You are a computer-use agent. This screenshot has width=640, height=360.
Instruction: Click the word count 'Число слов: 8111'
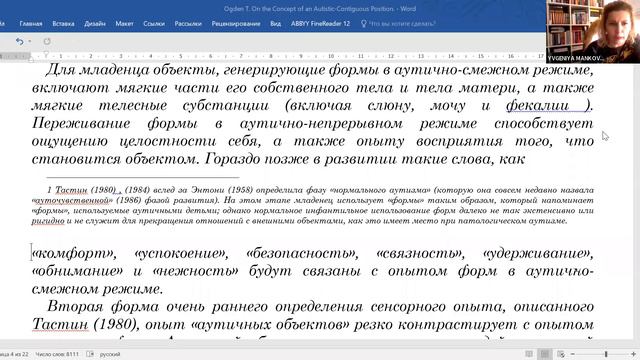(57, 354)
